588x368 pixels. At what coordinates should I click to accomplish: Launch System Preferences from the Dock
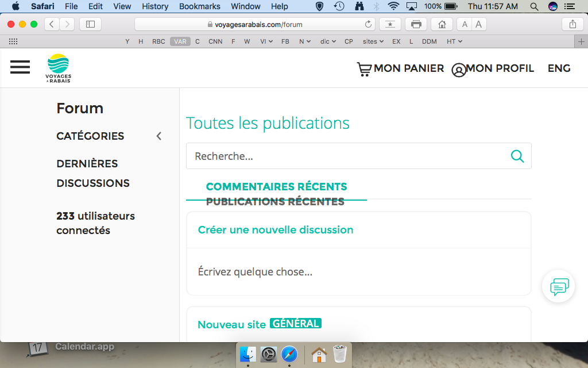pos(269,354)
